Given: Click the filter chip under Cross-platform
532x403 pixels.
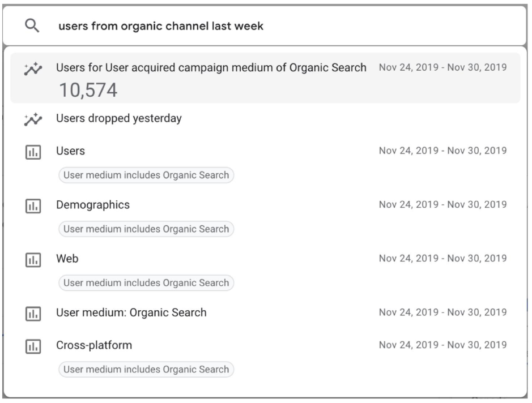Looking at the screenshot, I should click(146, 370).
